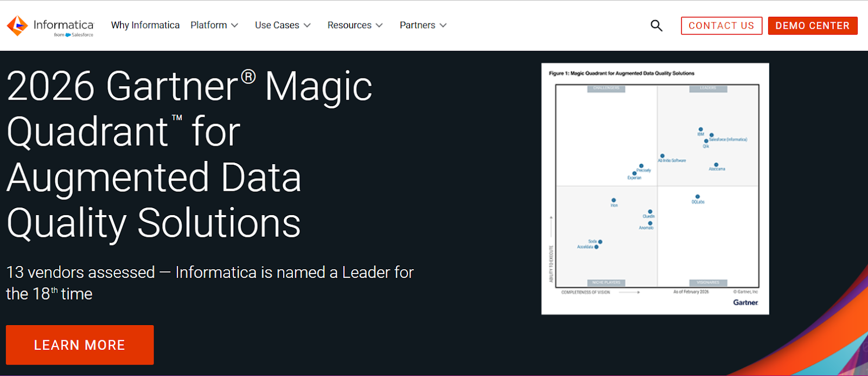
Task: Click the Figure 1 chart title text
Action: click(x=622, y=73)
